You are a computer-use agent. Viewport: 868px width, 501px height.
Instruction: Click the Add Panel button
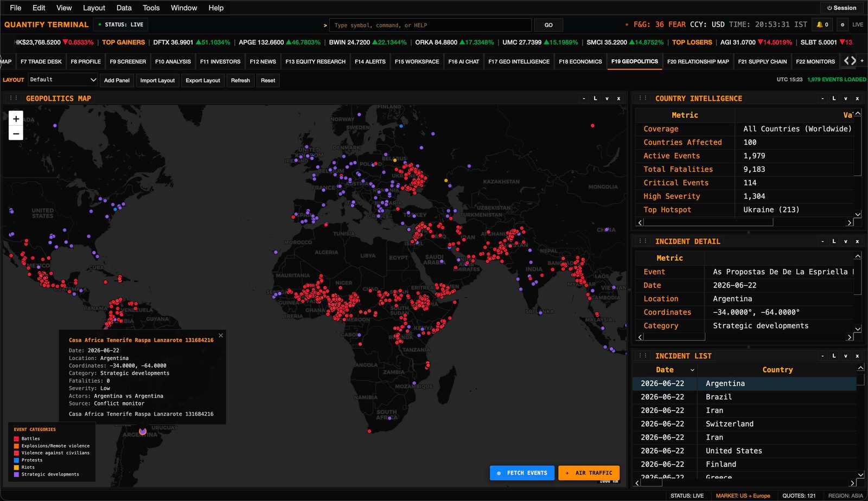(117, 80)
